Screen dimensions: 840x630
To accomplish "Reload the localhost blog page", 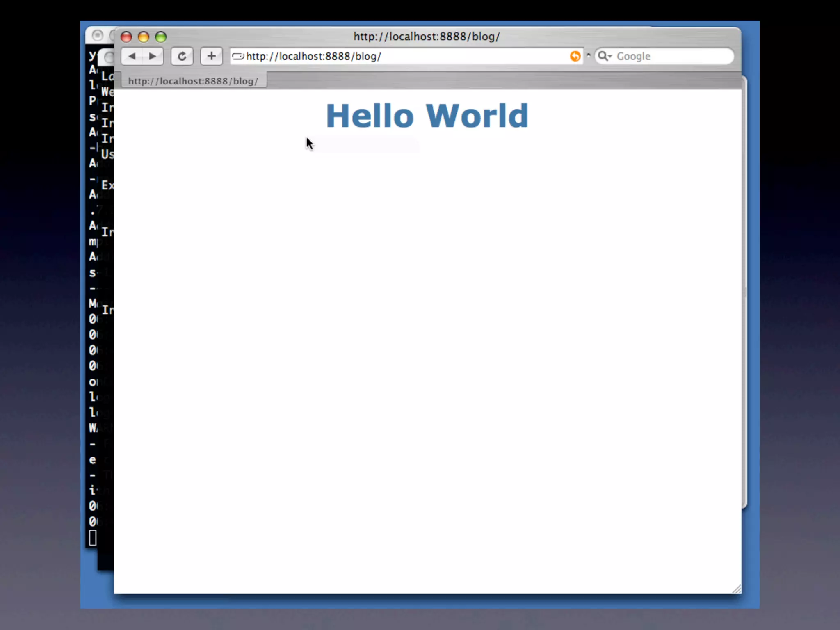I will 182,56.
